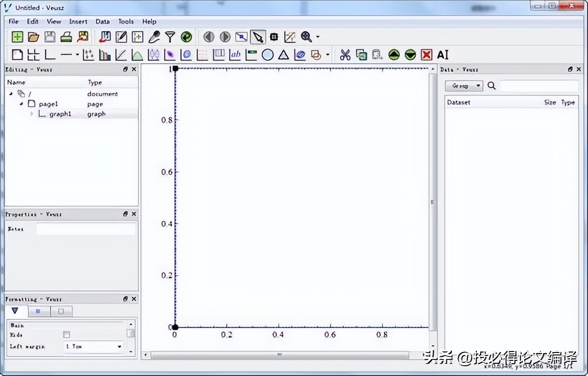Add vector field widget icon
588x376 pixels.
click(202, 55)
